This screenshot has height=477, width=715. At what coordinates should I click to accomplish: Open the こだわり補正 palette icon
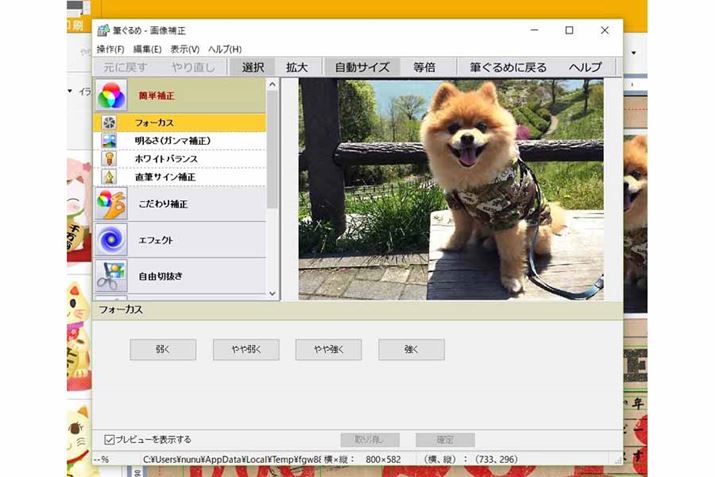click(x=111, y=204)
